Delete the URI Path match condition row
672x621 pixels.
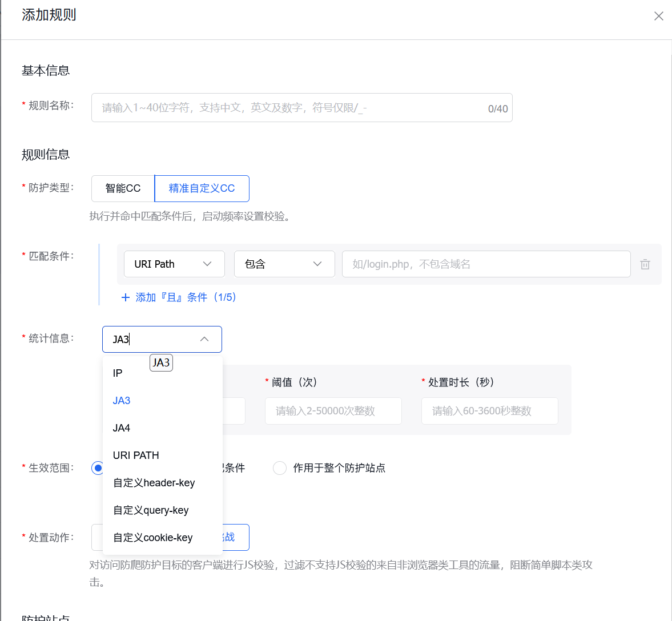coord(645,264)
